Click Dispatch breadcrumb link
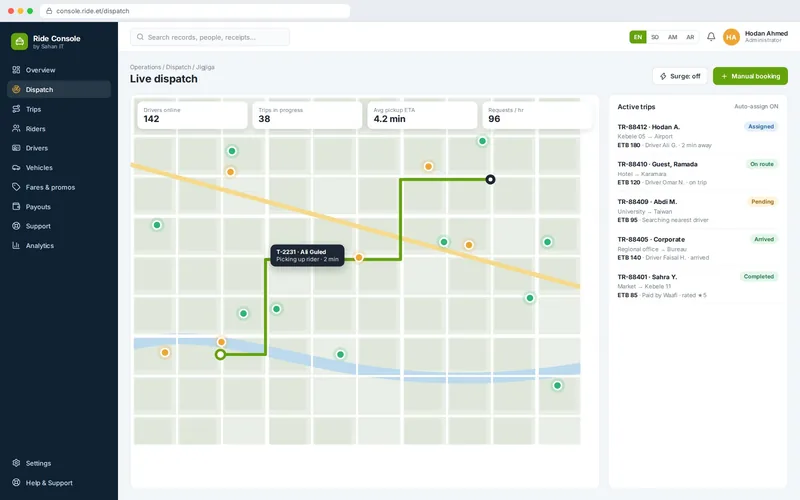Image resolution: width=800 pixels, height=500 pixels. tap(178, 67)
